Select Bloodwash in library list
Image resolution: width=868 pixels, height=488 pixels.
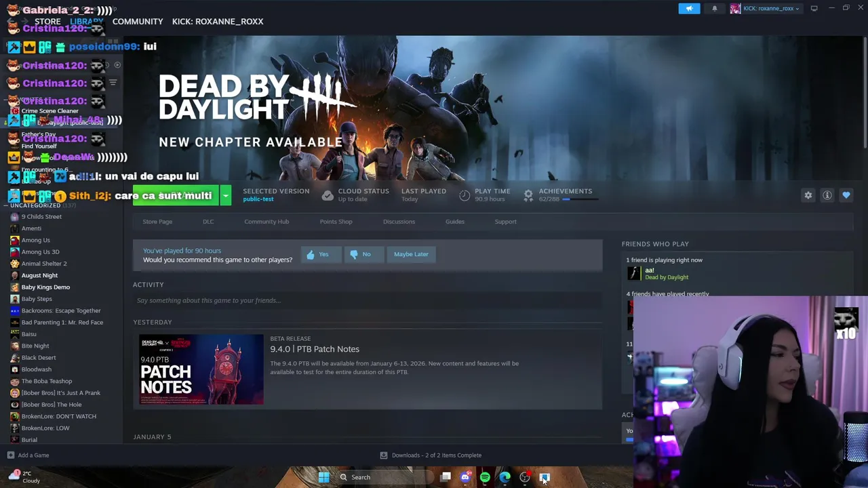pyautogui.click(x=37, y=369)
